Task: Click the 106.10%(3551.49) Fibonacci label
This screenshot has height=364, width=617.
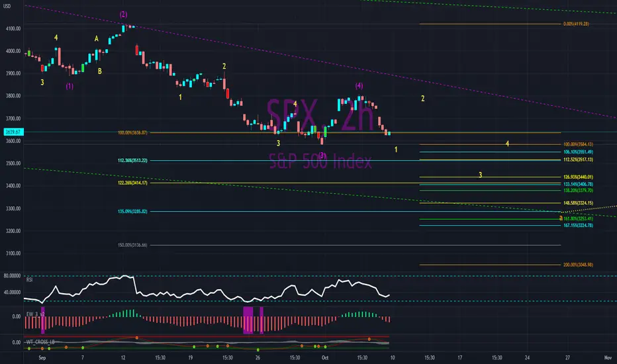Action: [578, 152]
